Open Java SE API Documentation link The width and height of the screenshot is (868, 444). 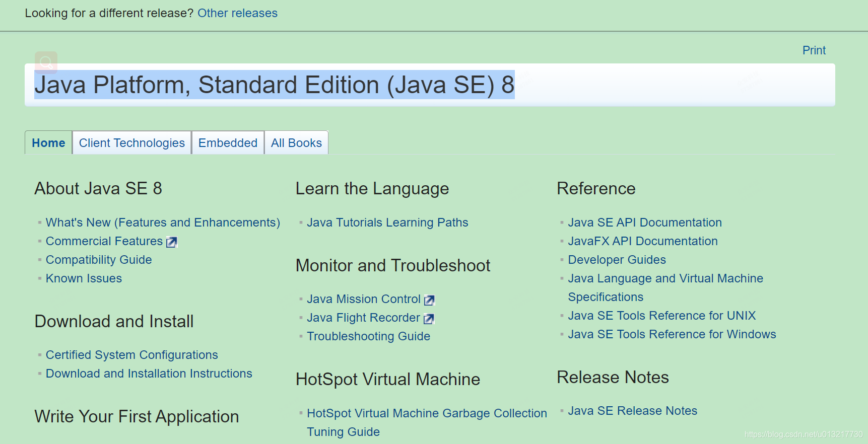click(645, 223)
